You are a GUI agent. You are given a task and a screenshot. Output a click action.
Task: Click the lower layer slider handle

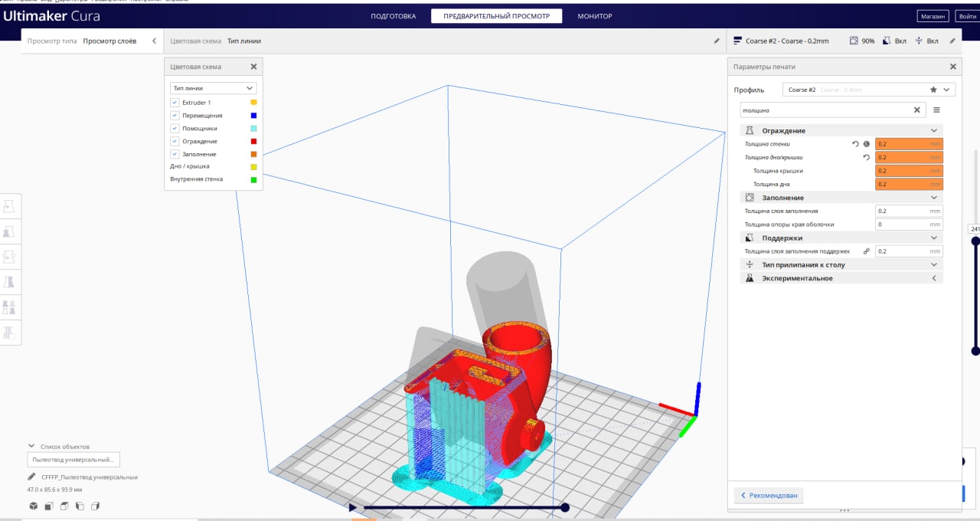point(975,351)
